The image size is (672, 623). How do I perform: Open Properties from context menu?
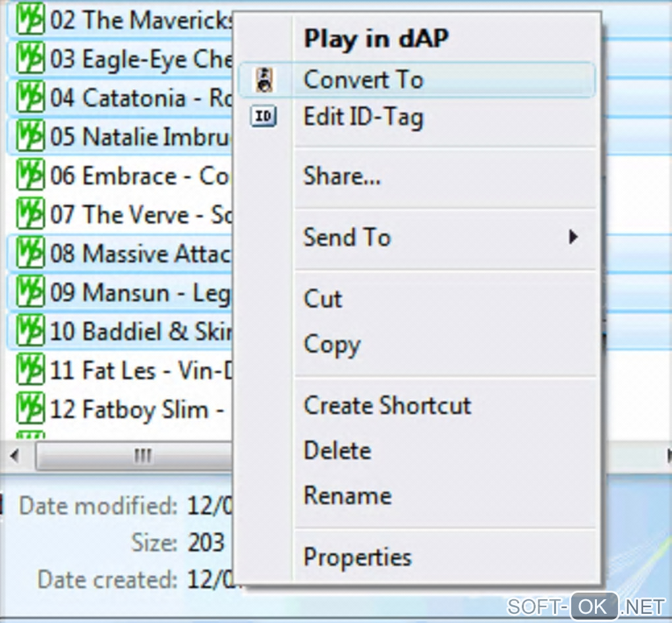tap(416, 557)
